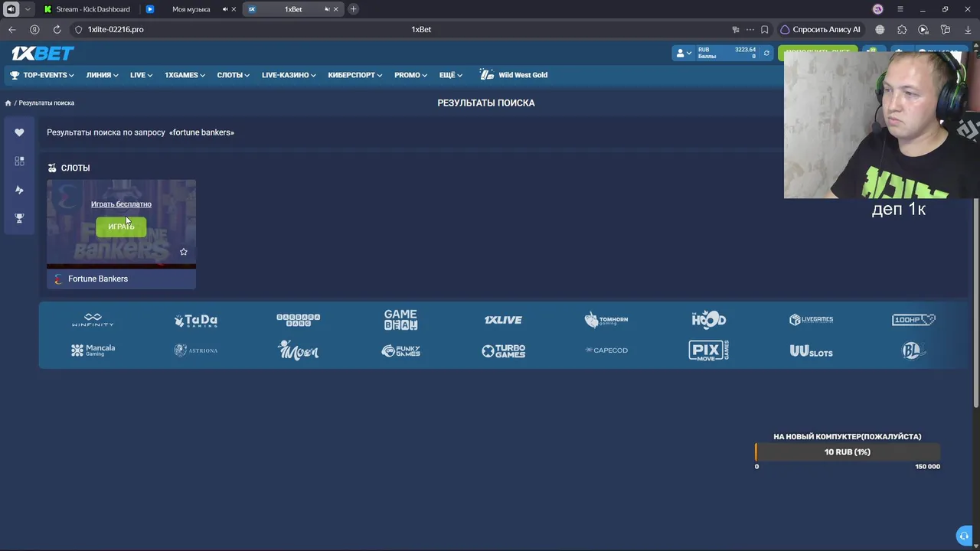Click the sidebar trophy tournaments icon
Screen dimensions: 980x551
19,218
